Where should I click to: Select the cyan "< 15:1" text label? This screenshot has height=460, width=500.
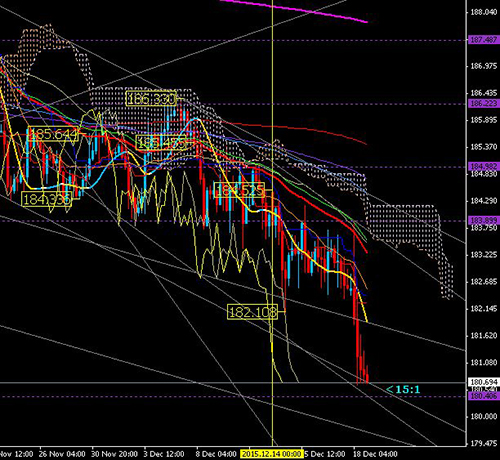[403, 389]
